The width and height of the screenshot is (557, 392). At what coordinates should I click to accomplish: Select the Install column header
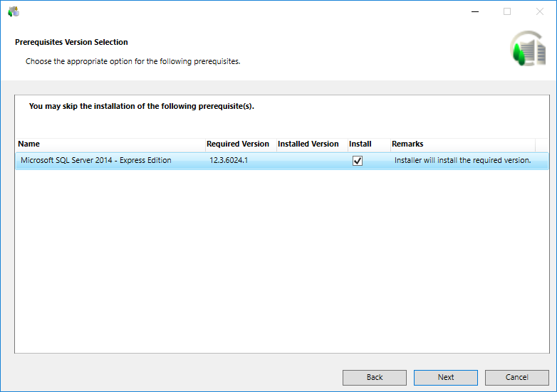(360, 144)
